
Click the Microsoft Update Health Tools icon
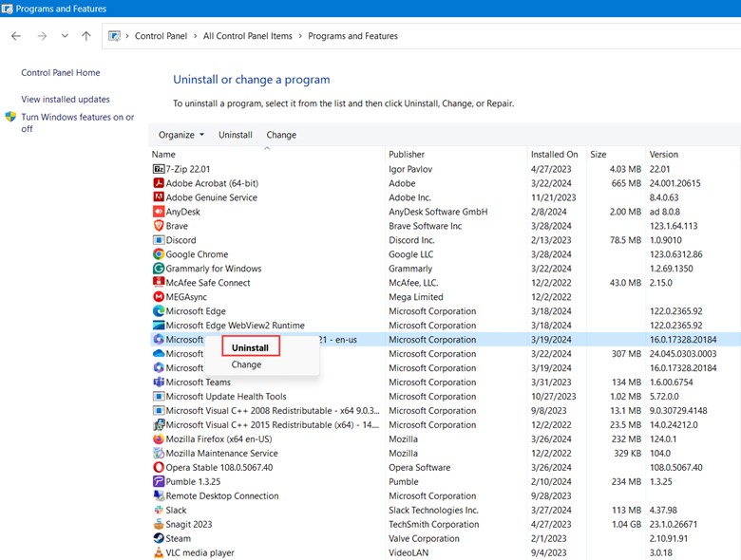click(x=159, y=396)
